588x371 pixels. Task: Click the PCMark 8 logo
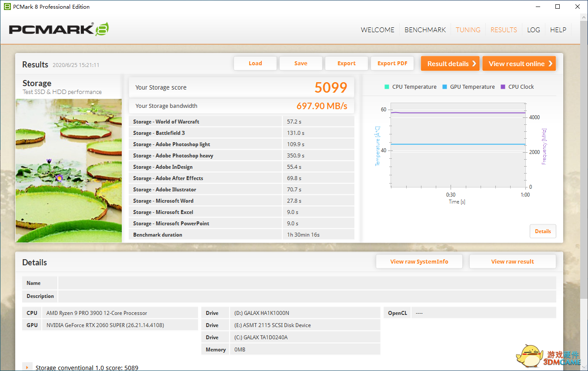(59, 29)
